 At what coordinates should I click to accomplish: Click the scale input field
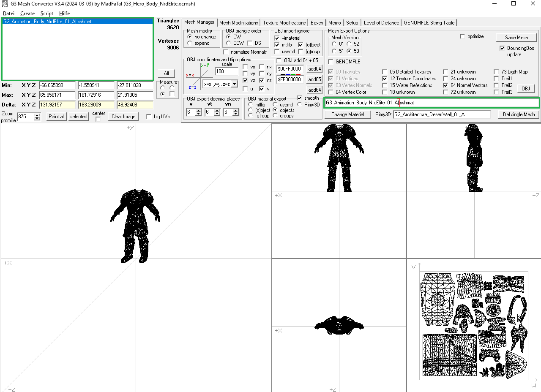coord(226,71)
